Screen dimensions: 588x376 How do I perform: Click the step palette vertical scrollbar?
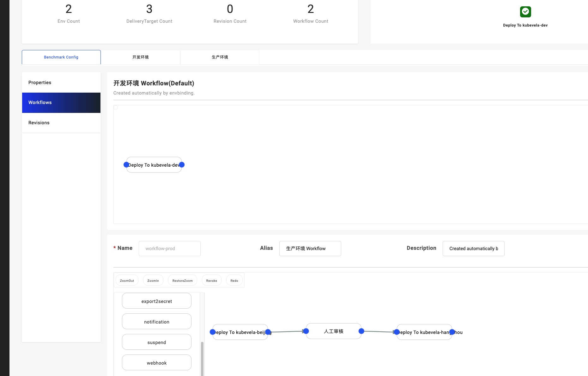pos(202,357)
